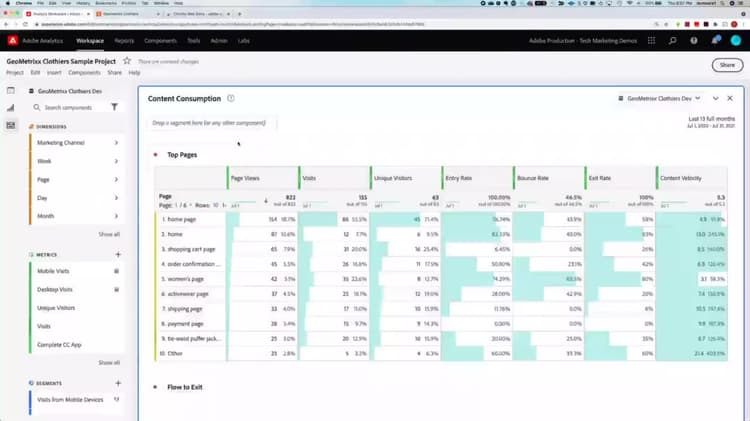
Task: Open the user profile avatar
Action: (736, 41)
